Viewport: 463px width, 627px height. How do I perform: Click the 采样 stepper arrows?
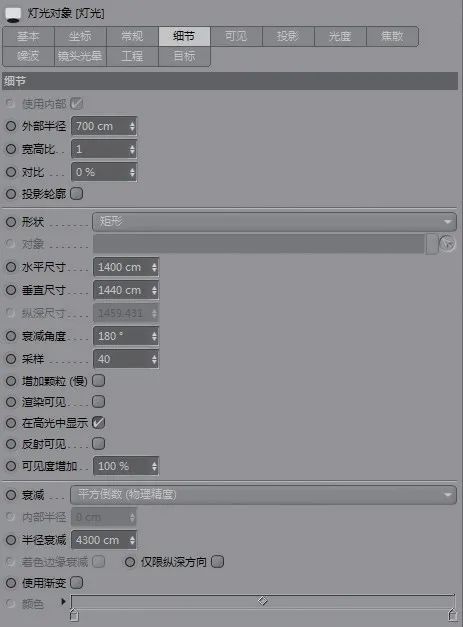click(154, 359)
